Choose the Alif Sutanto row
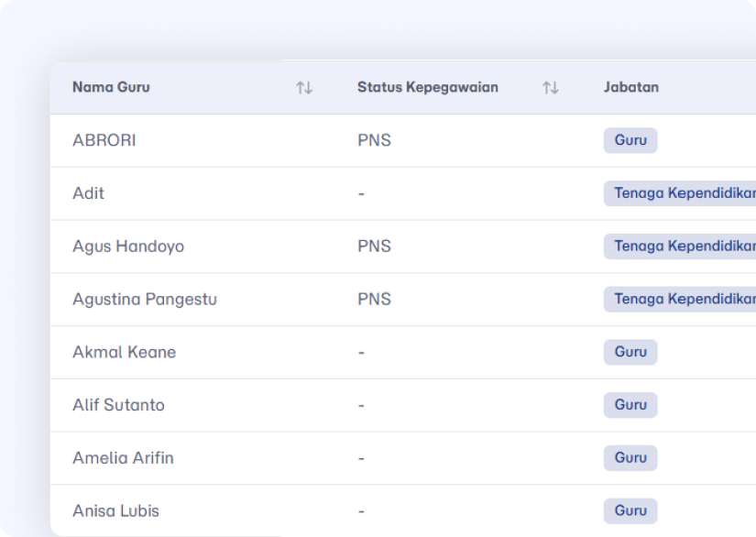This screenshot has width=756, height=537. click(x=118, y=405)
